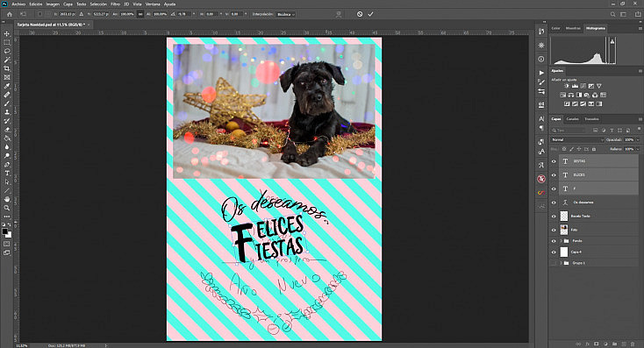
Task: Hide the F text layer
Action: pyautogui.click(x=554, y=188)
